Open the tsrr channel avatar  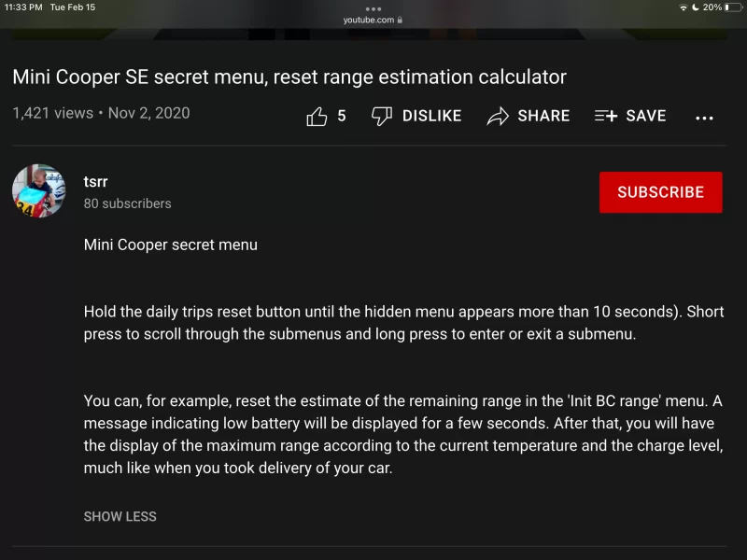click(39, 191)
